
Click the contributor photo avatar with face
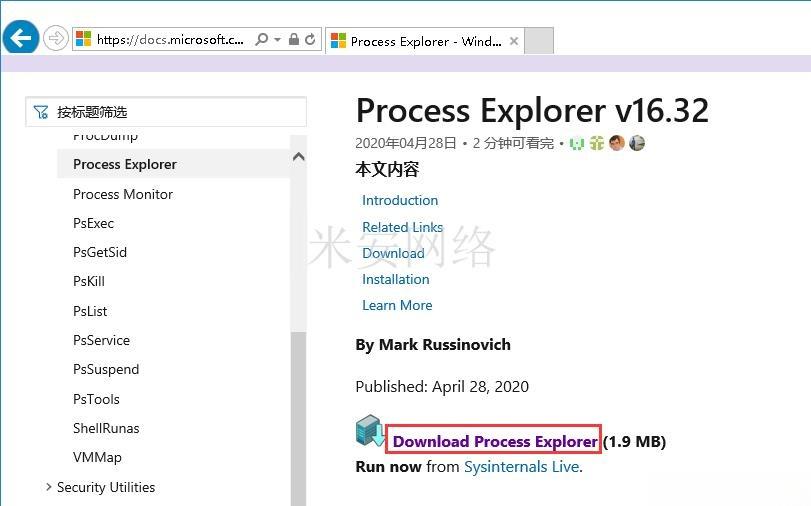617,143
